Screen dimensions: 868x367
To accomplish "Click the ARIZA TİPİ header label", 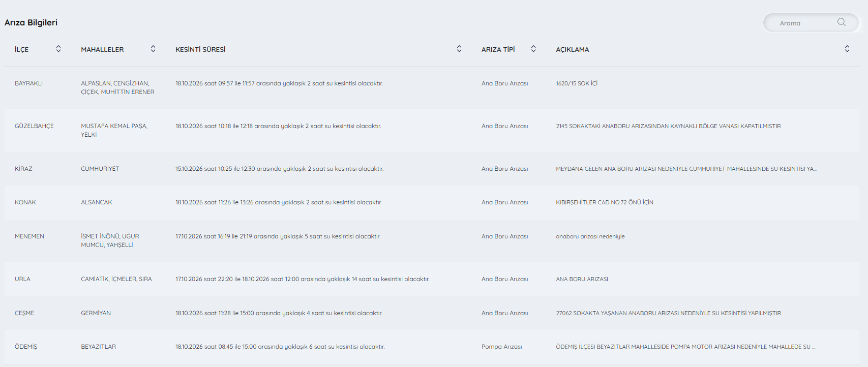I will pyautogui.click(x=498, y=49).
